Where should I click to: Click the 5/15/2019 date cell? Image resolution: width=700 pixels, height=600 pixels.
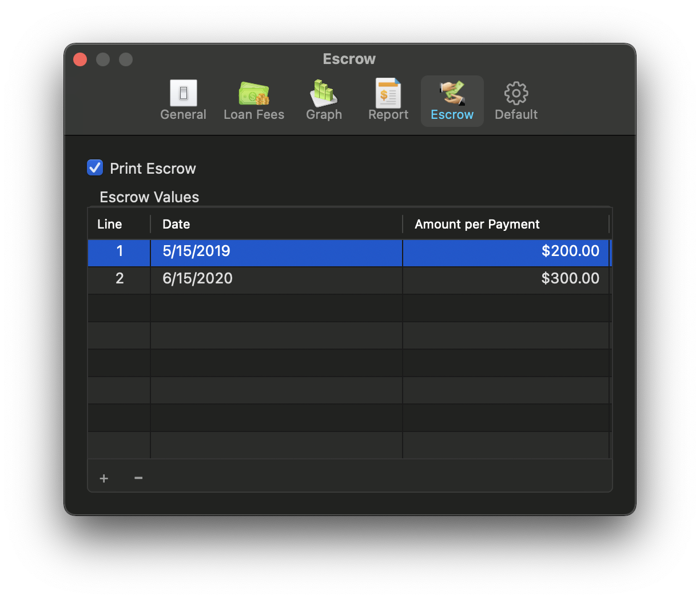pos(196,251)
